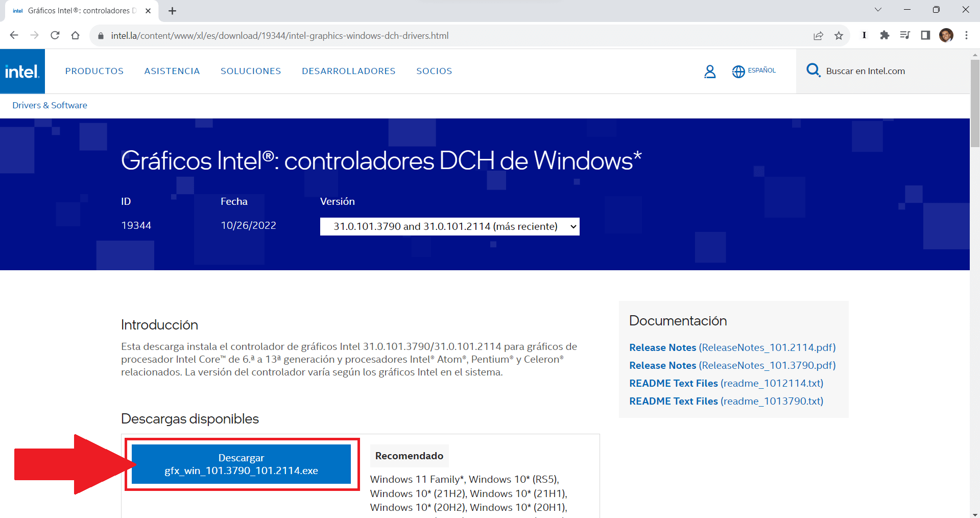Download gfx_win_101.3790_101.2114.exe
The image size is (980, 518).
[241, 464]
